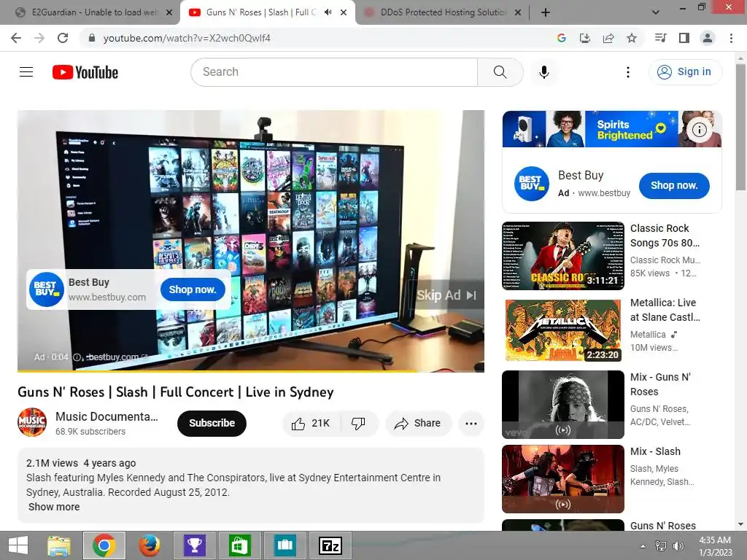Show hidden system tray icons
Image resolution: width=747 pixels, height=560 pixels.
point(643,546)
